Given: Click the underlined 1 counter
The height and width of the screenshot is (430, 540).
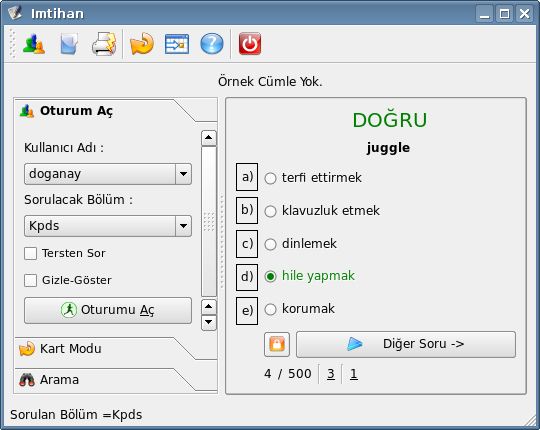Looking at the screenshot, I should [354, 374].
